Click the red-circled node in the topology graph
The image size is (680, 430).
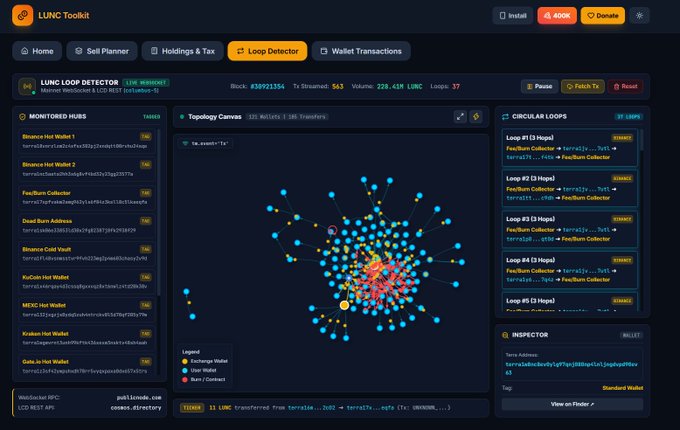pyautogui.click(x=332, y=230)
